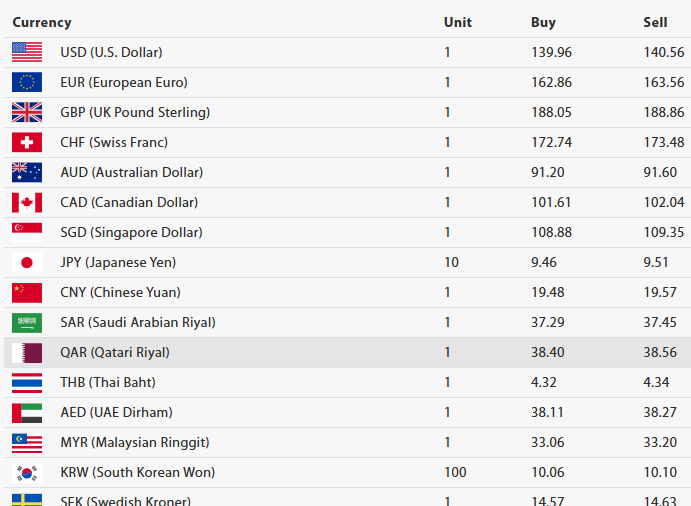The width and height of the screenshot is (691, 506).
Task: Select the CNY (Chinese Yuan) label
Action: point(120,292)
